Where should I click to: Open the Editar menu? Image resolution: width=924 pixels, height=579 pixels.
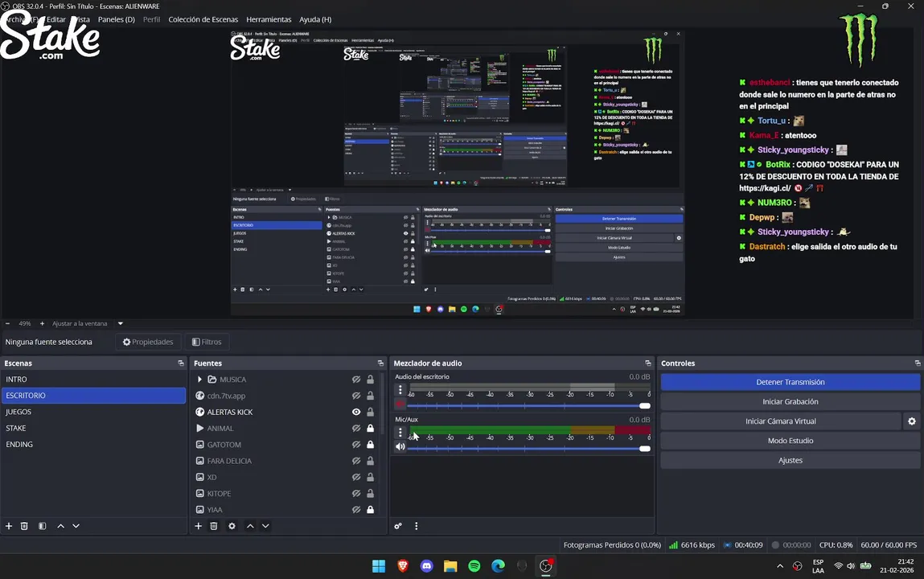point(56,19)
